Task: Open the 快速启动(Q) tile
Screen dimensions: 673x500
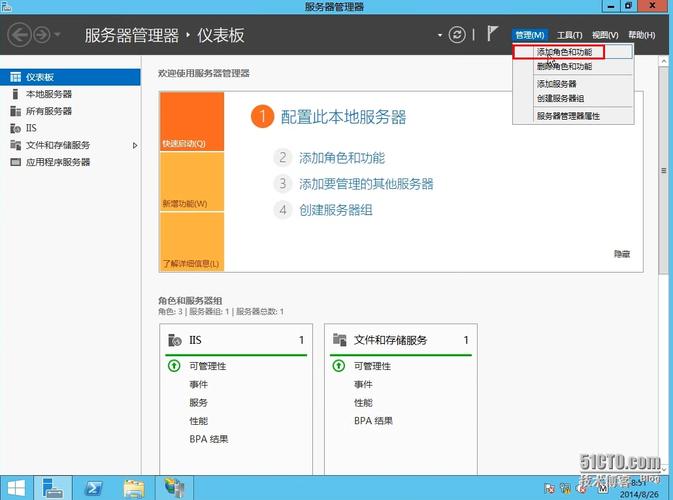Action: tap(192, 121)
